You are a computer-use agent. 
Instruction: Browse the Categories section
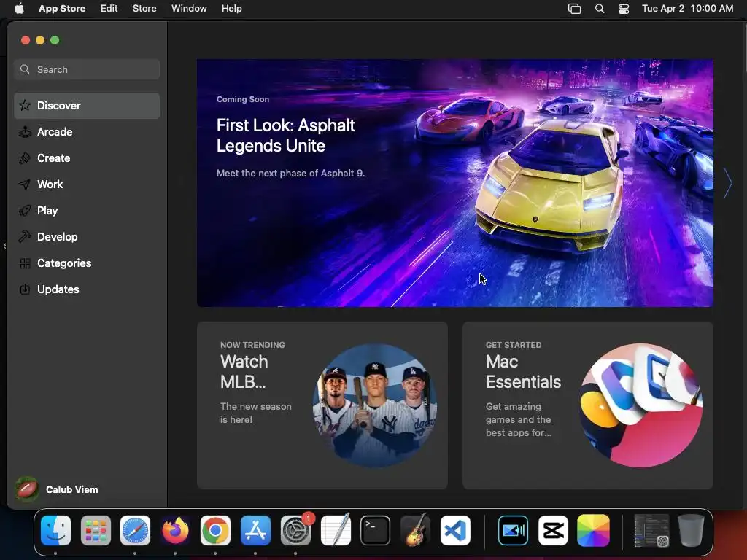tap(87, 262)
